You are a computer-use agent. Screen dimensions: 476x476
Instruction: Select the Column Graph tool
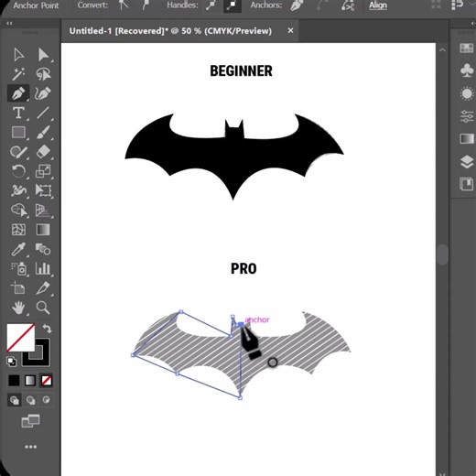click(x=43, y=268)
